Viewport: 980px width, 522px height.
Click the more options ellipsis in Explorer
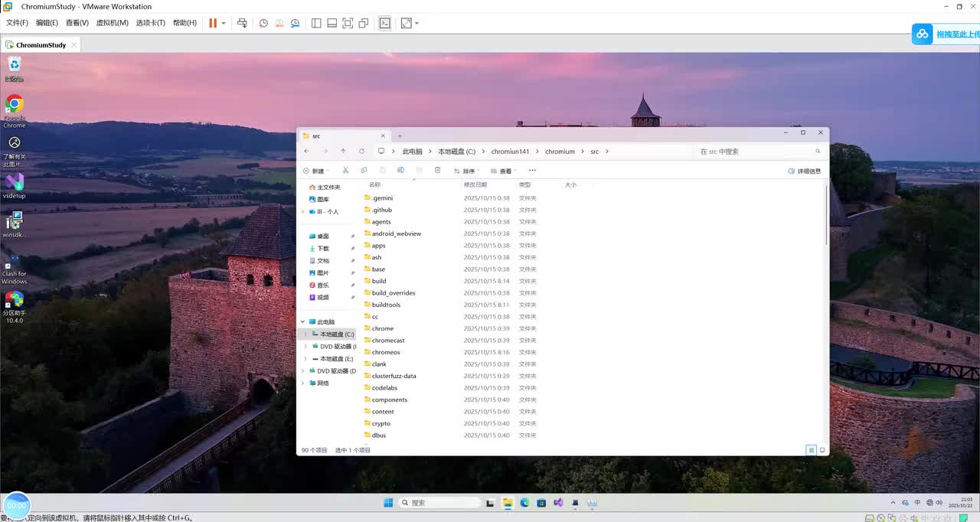[532, 171]
